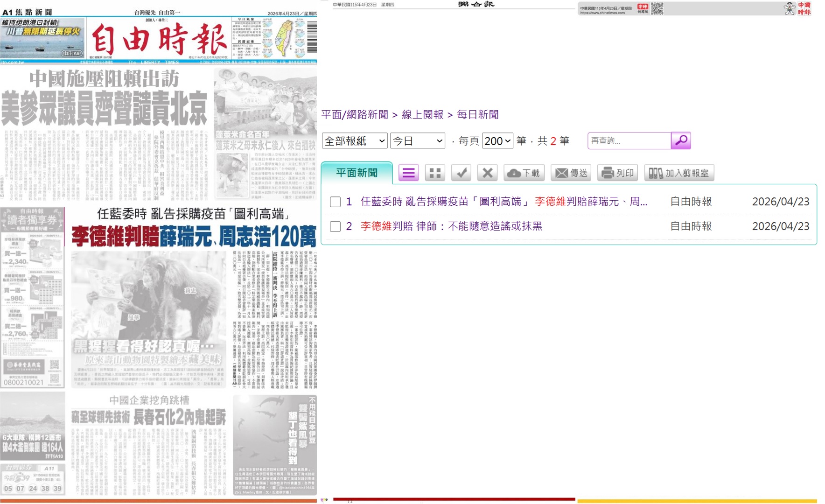825x504 pixels.
Task: Open the 今日 date range dropdown
Action: tap(417, 141)
